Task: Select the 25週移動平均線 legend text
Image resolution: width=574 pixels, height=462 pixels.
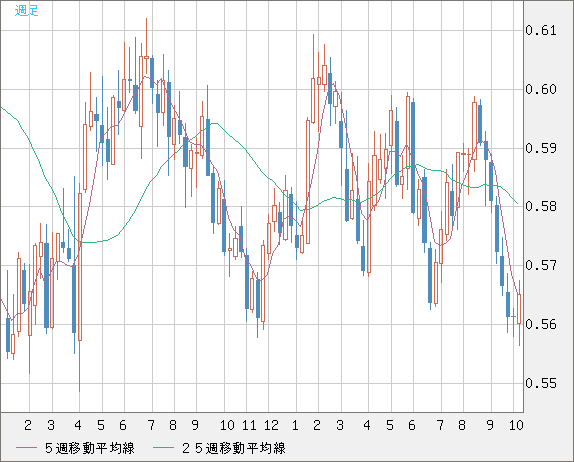Action: coord(234,448)
